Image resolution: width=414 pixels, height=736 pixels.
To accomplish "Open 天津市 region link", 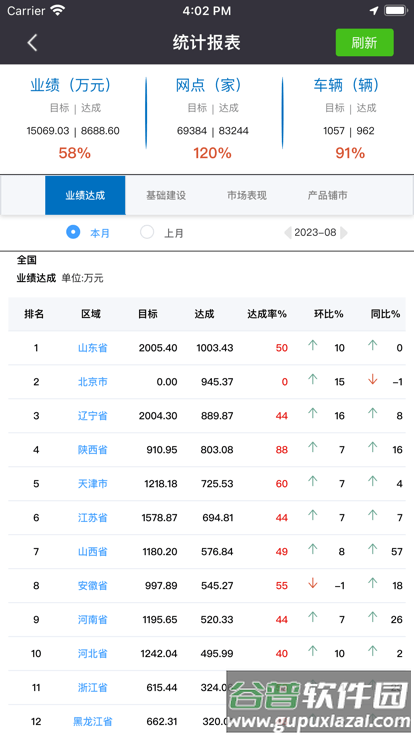I will pos(92,483).
